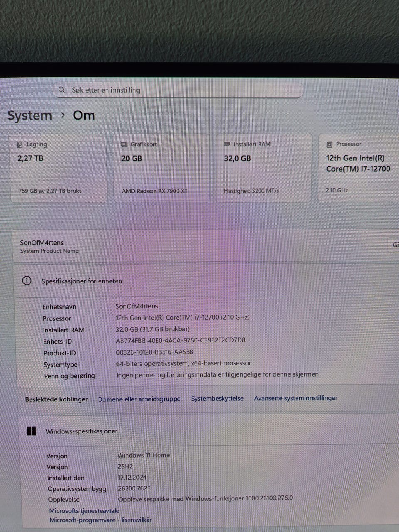Select 'Hastighet: 3200 MT/s' text
Viewport: 399px width, 532px height.
point(251,191)
